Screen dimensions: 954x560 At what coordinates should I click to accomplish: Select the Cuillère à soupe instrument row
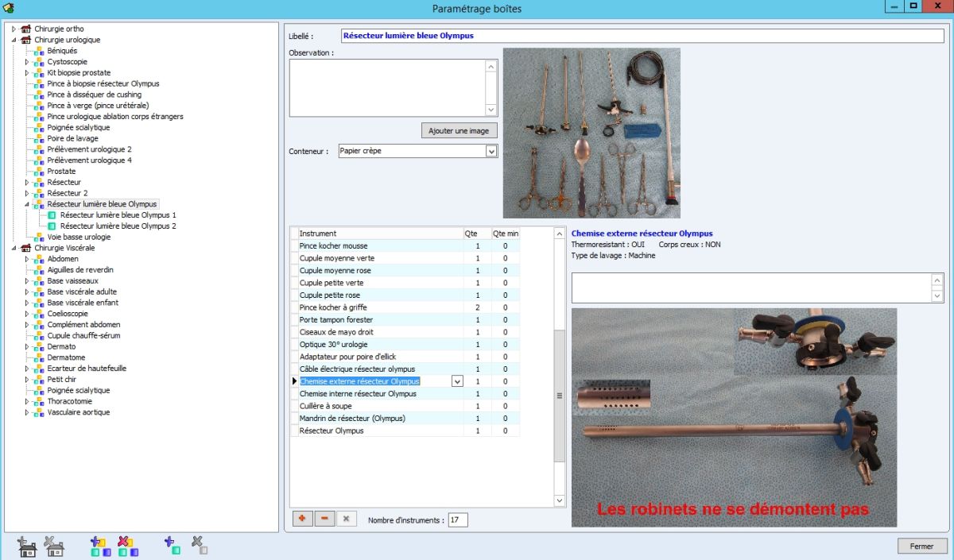[325, 406]
